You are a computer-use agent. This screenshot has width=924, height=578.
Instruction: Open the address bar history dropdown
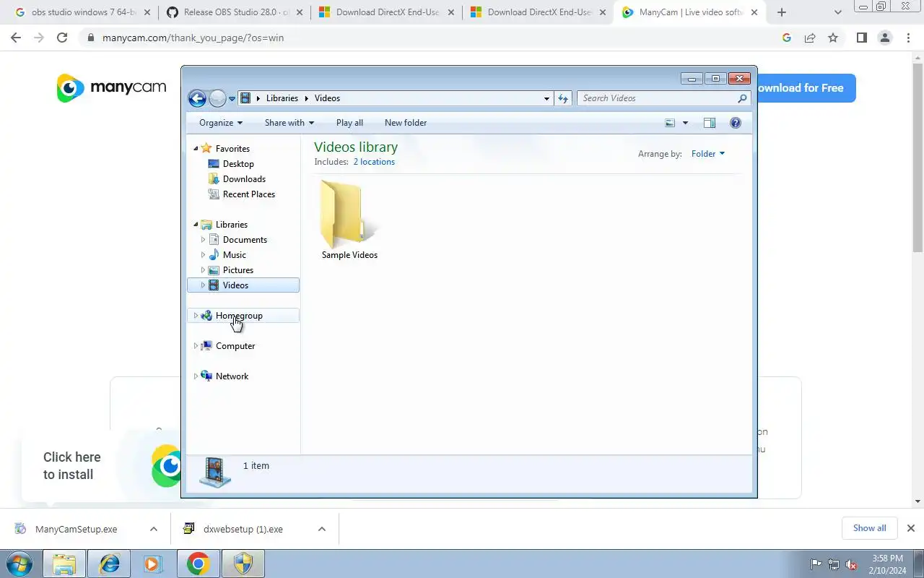click(547, 98)
